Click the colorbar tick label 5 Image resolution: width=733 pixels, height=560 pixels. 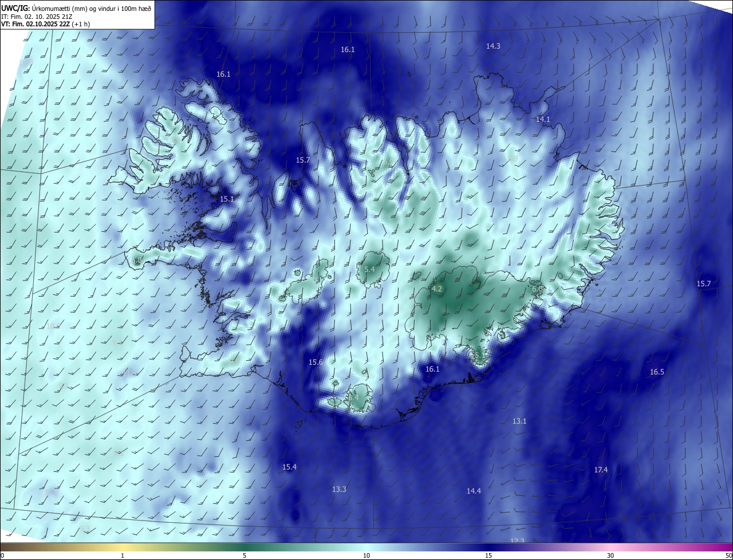pyautogui.click(x=245, y=555)
